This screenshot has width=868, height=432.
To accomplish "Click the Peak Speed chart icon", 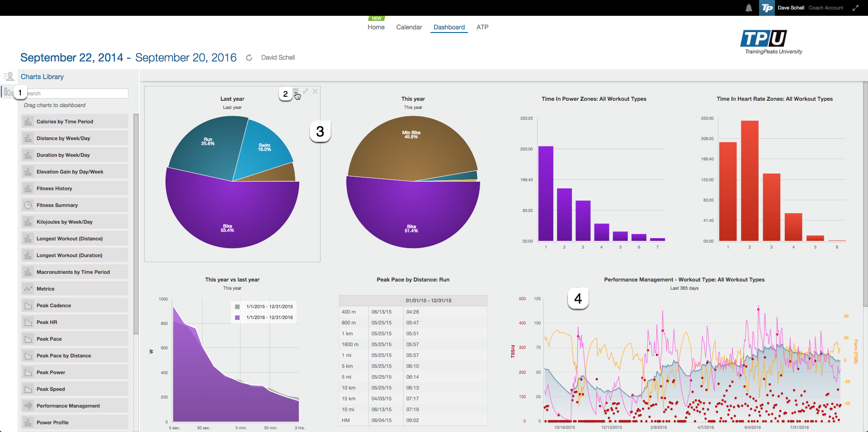I will tap(28, 389).
